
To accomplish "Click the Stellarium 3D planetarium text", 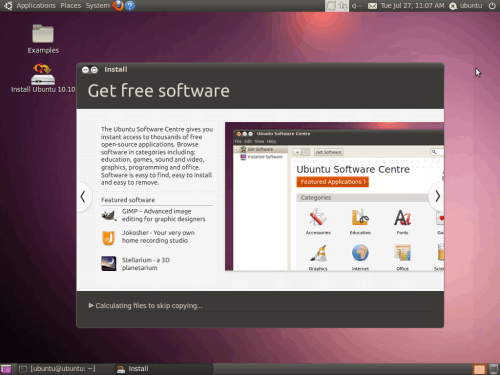I will coord(146,264).
